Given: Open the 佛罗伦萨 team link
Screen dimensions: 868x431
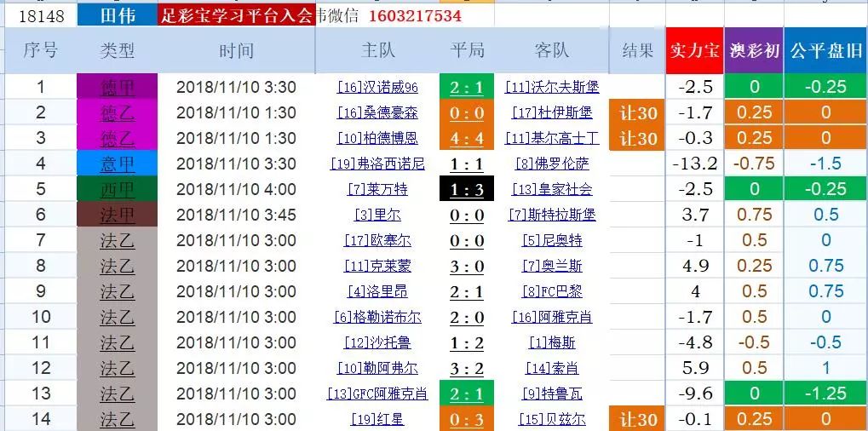Looking at the screenshot, I should [x=552, y=164].
